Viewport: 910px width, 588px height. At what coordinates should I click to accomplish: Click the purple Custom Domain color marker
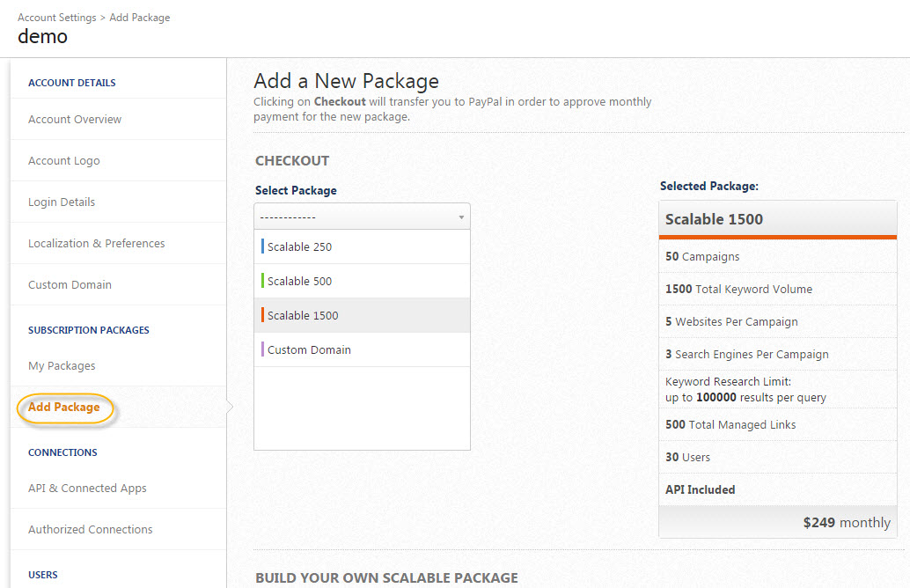[262, 349]
